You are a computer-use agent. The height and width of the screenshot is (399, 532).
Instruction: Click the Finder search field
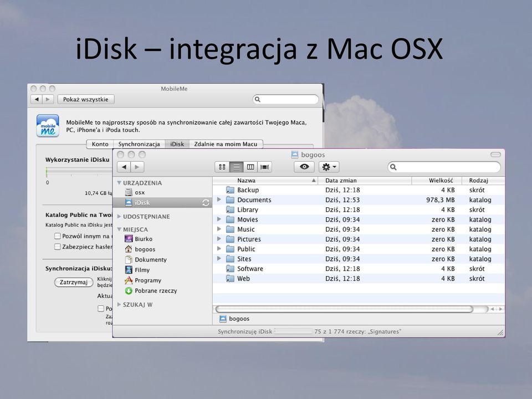click(x=444, y=167)
